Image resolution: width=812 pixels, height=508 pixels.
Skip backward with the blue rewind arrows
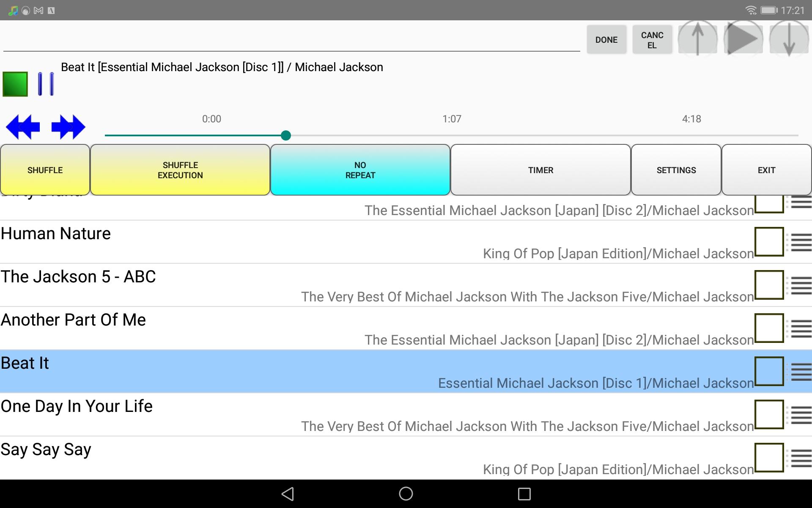[23, 127]
